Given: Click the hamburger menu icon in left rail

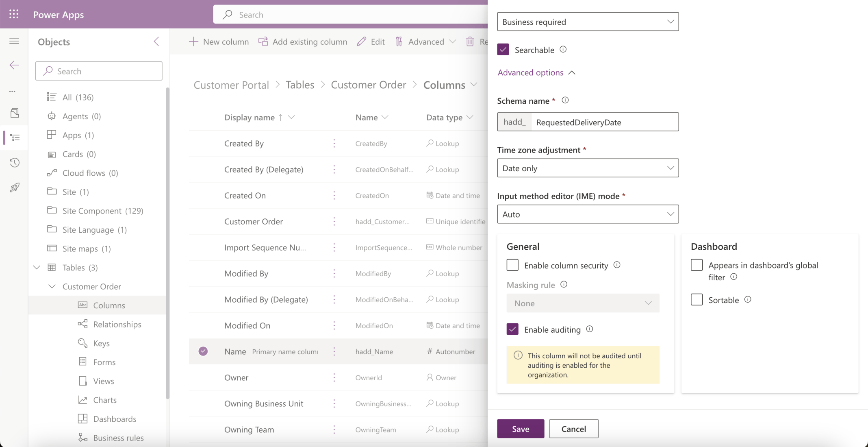Looking at the screenshot, I should 14,41.
